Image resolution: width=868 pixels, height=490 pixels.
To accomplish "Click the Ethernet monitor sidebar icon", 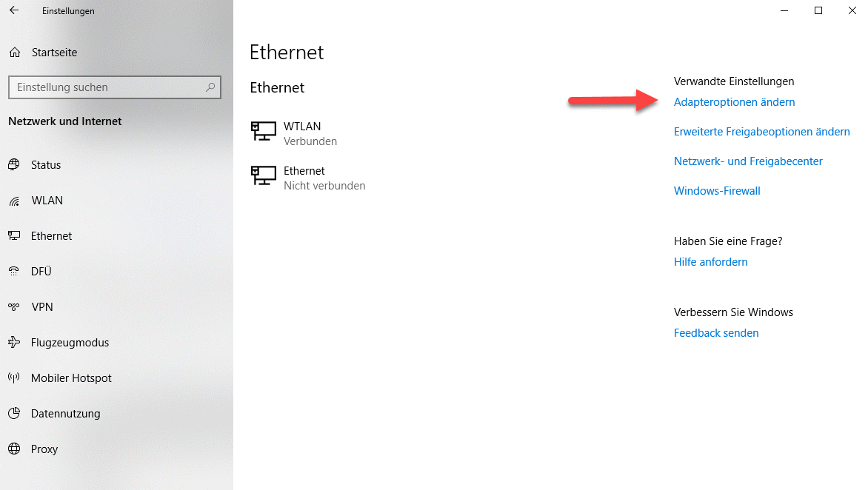I will tap(14, 236).
